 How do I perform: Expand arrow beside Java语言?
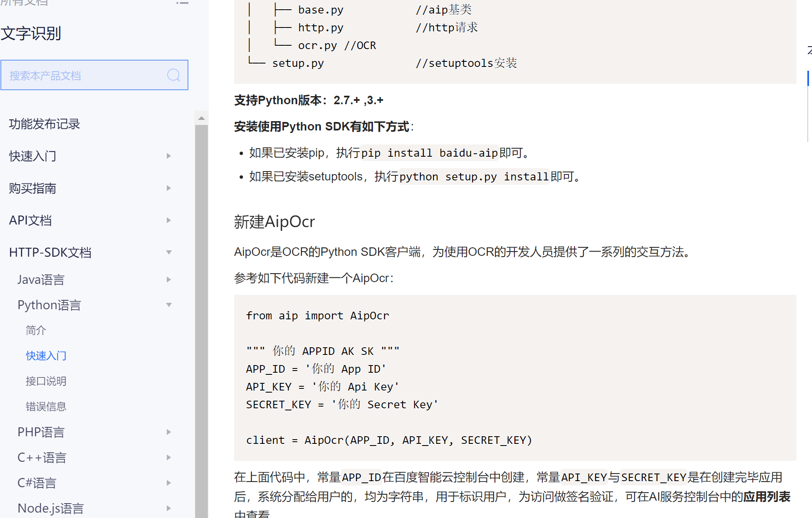tap(168, 280)
